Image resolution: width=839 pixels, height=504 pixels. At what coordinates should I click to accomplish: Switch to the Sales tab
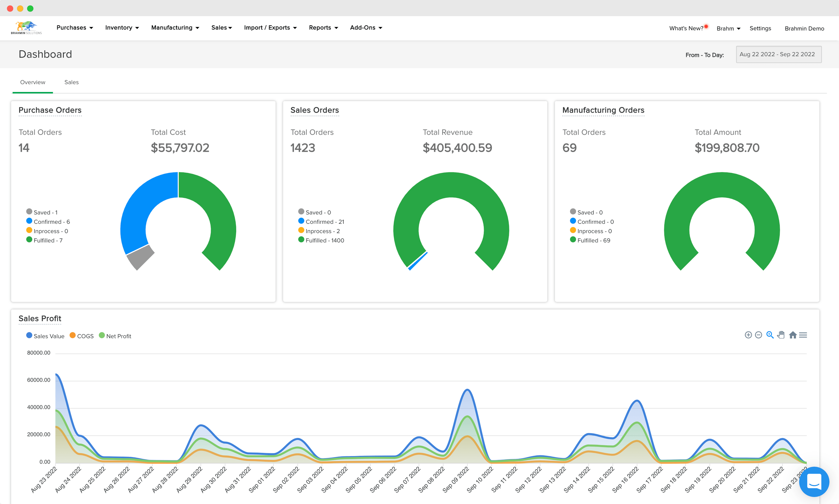(x=71, y=82)
